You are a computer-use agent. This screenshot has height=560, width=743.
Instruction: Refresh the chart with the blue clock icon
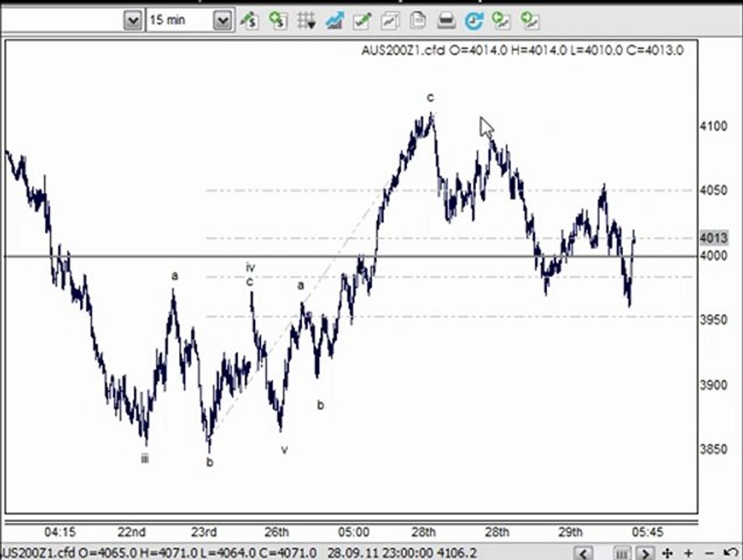point(474,21)
